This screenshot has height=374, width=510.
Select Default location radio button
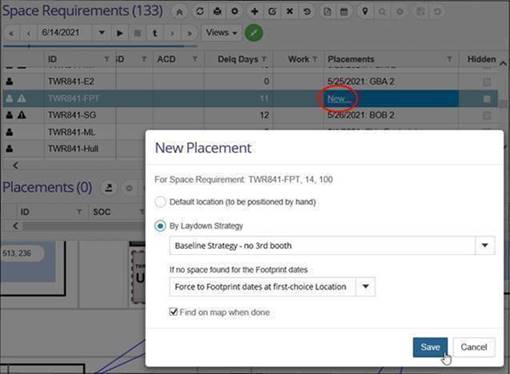[x=160, y=202]
